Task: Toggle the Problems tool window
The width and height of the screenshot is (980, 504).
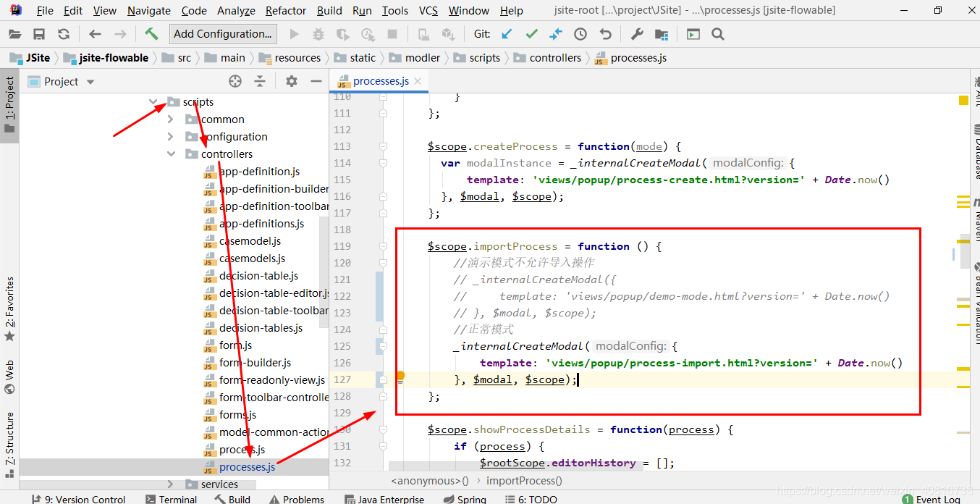Action: click(297, 499)
